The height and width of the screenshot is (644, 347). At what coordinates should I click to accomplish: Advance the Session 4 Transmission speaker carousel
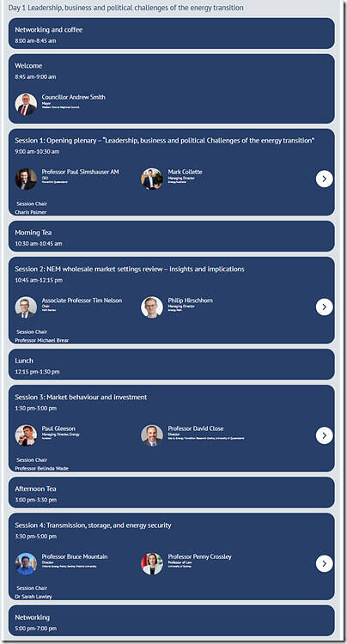pos(324,563)
